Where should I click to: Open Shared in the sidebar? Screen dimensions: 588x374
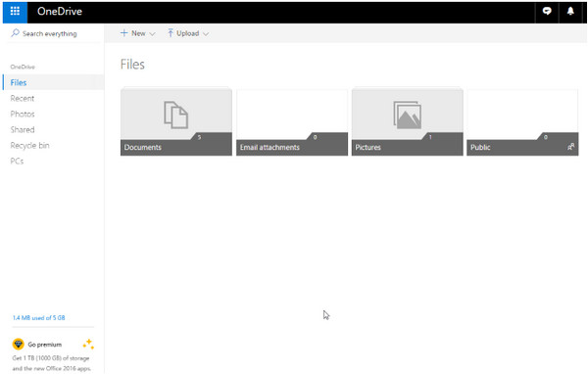23,129
